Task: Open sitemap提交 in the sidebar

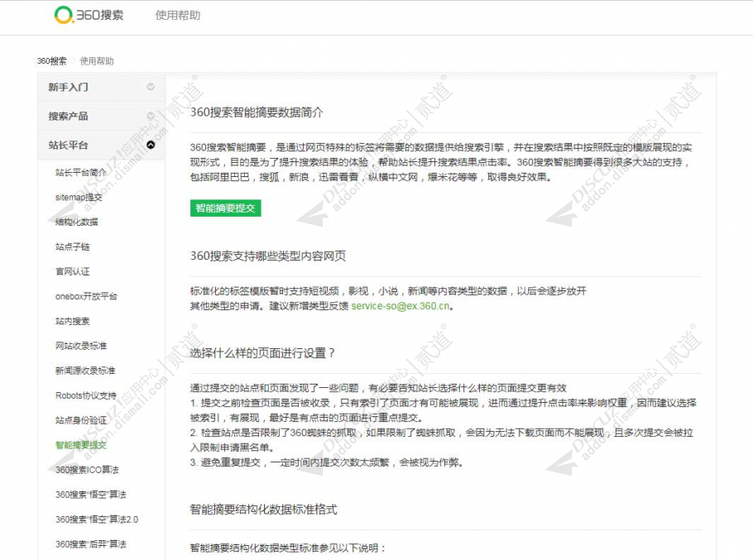Action: coord(79,197)
